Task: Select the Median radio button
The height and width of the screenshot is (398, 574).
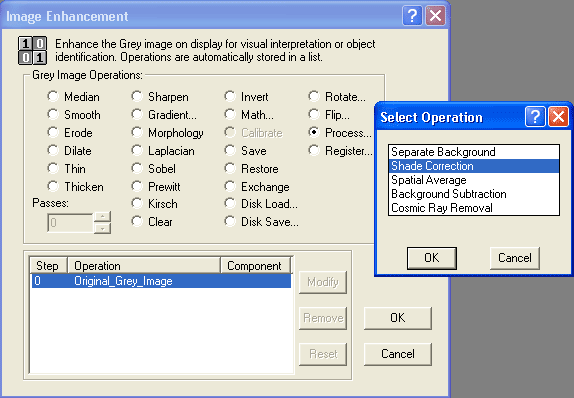Action: [53, 96]
